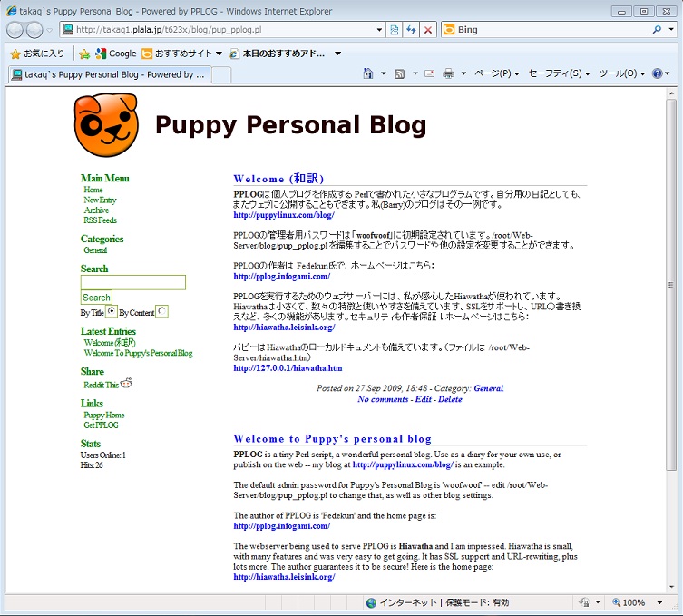Expand the Print options dropdown arrow
This screenshot has height=616, width=683.
(463, 73)
